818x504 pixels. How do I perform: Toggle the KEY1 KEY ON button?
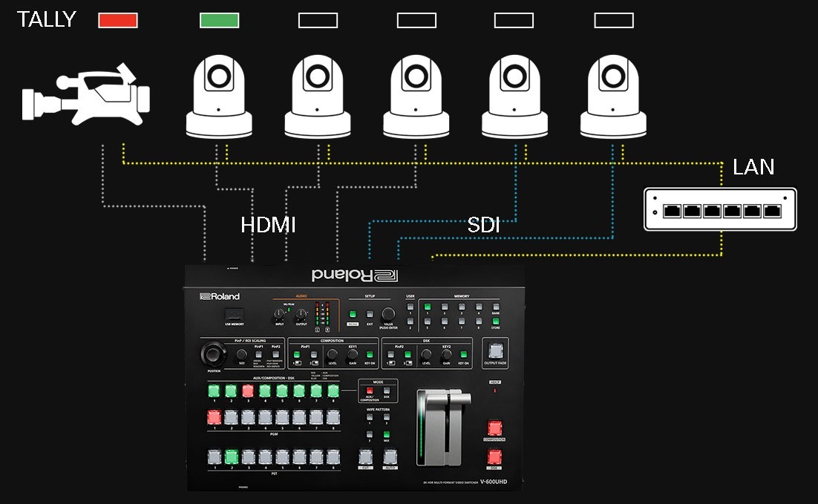click(x=369, y=356)
